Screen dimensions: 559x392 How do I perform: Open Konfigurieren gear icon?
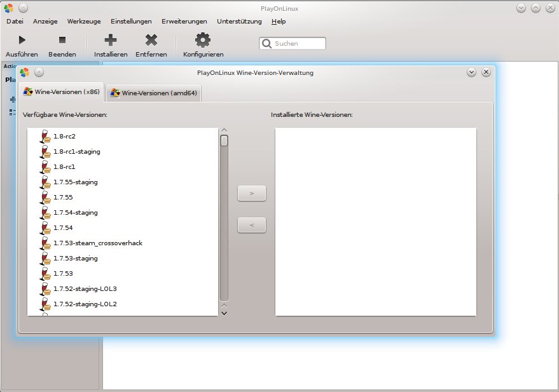click(203, 40)
